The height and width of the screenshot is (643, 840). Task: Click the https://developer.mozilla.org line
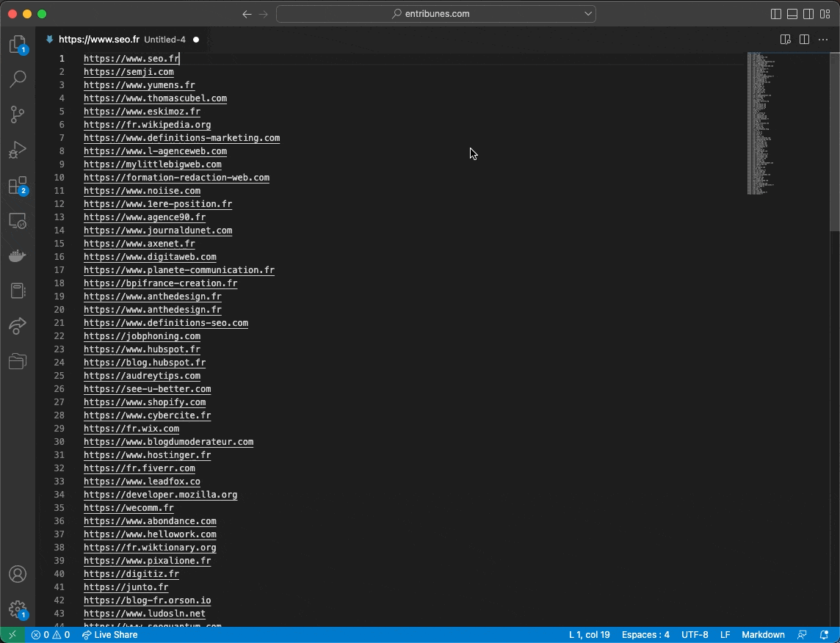pyautogui.click(x=161, y=495)
